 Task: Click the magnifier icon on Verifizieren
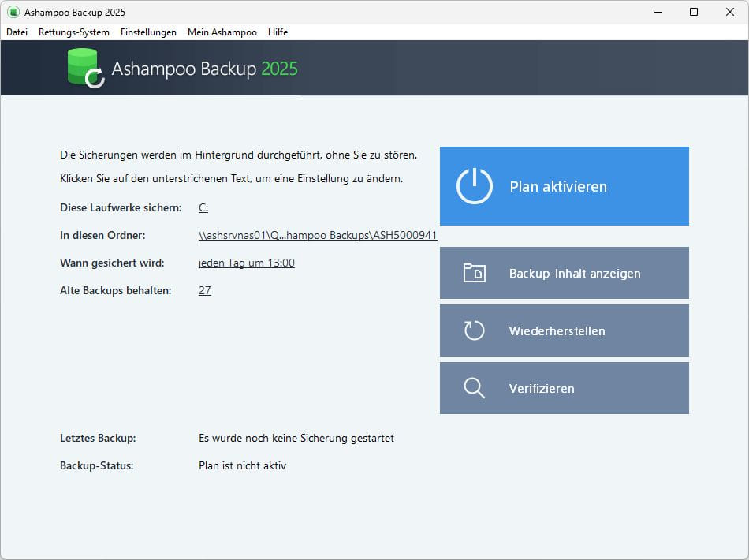tap(474, 387)
